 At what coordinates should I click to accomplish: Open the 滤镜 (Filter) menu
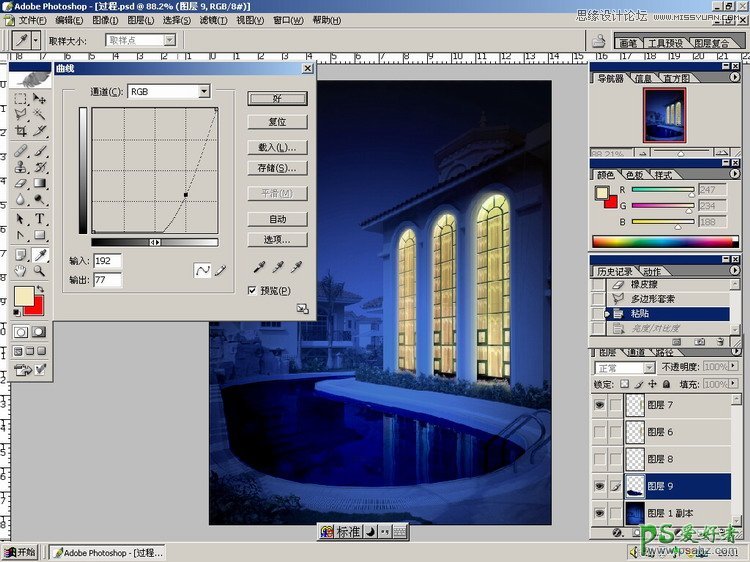pos(211,20)
